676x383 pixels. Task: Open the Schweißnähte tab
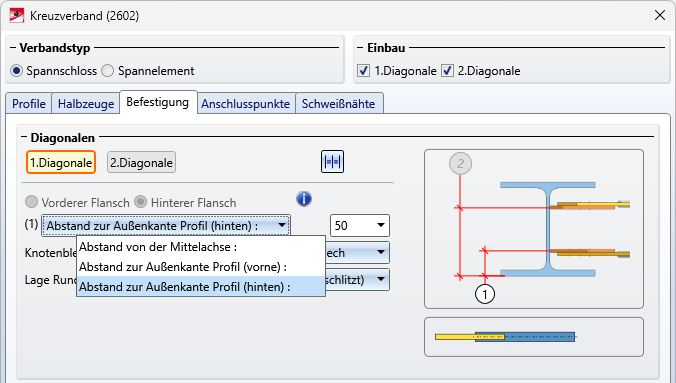click(x=338, y=104)
